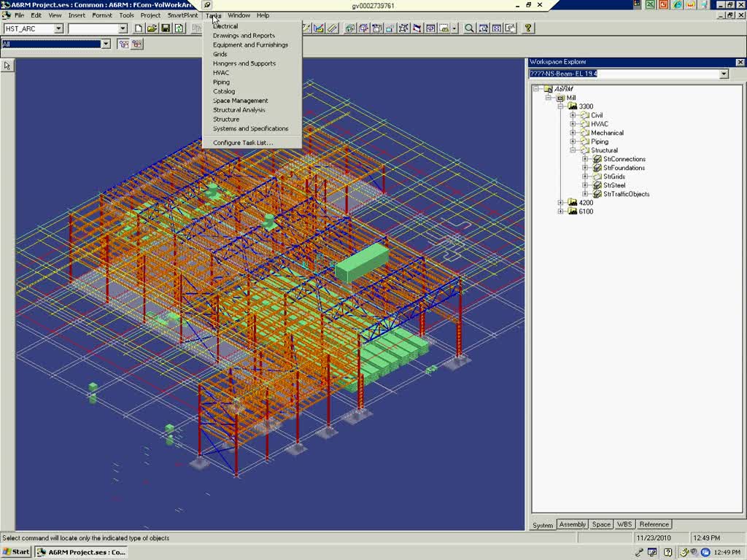Click the second filter icon beside the All dropdown

[x=137, y=44]
